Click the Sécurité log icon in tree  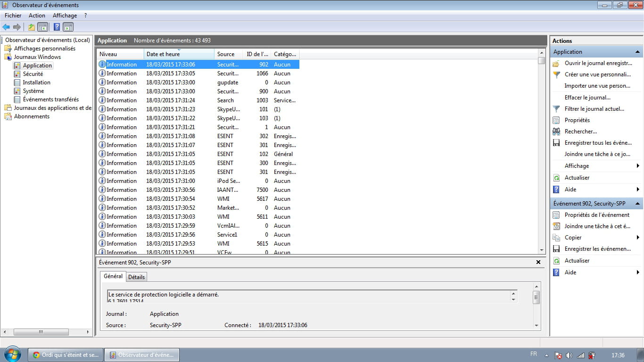17,74
